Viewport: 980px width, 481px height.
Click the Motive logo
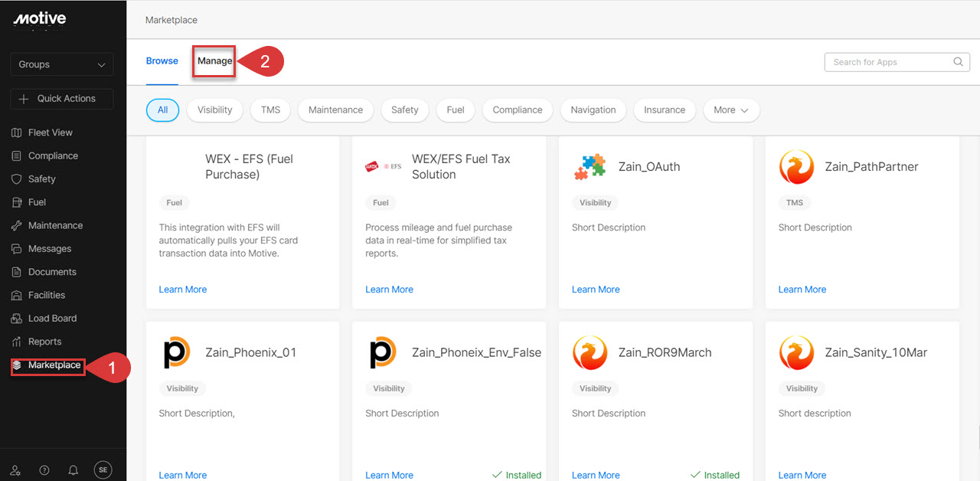[40, 19]
